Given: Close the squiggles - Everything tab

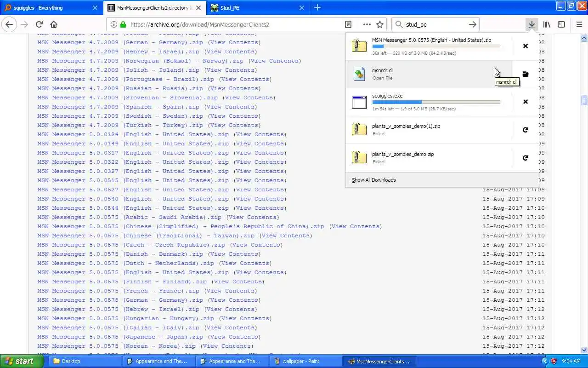Looking at the screenshot, I should click(95, 7).
